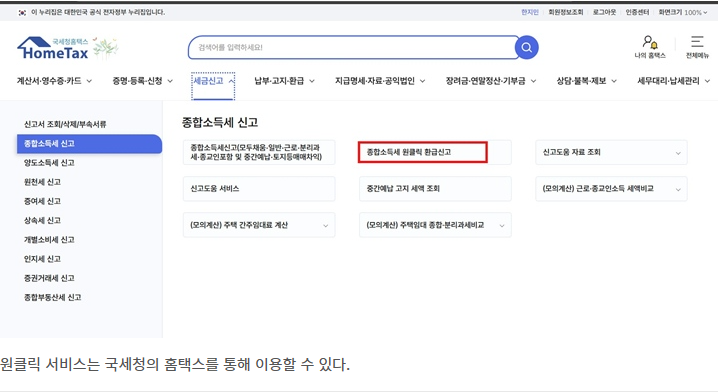Expand (모의계산) 주택 간주임대료 계산 dropdown

point(259,225)
